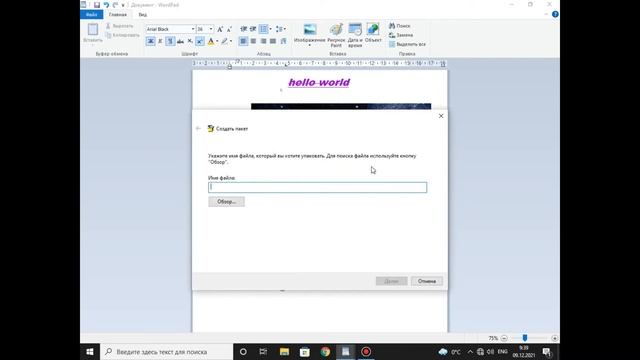Click Поиск in the editing group
The height and width of the screenshot is (360, 640).
coord(400,26)
